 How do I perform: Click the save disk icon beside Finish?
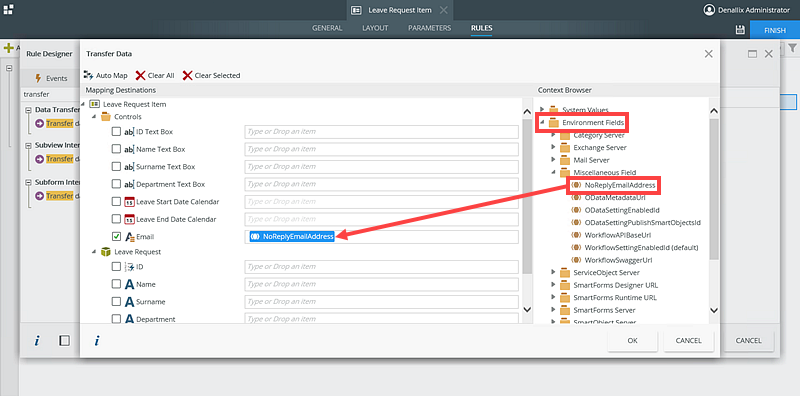point(740,30)
